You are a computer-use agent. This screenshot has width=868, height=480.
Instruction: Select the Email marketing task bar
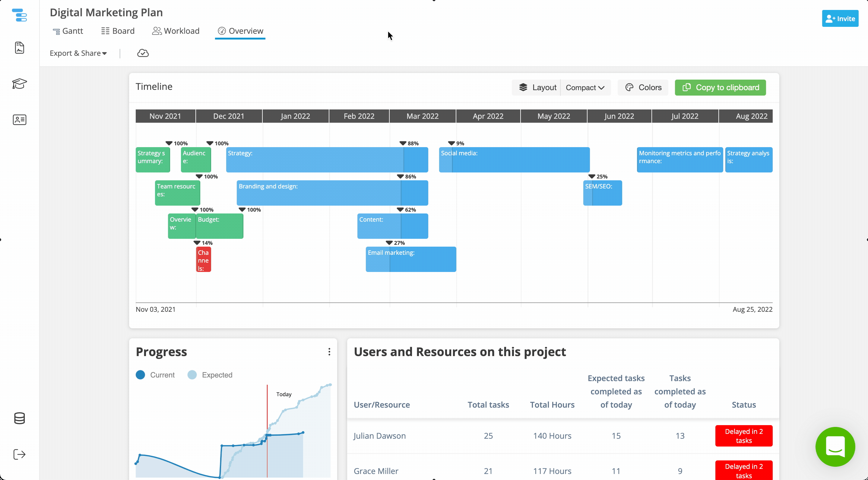pyautogui.click(x=410, y=259)
